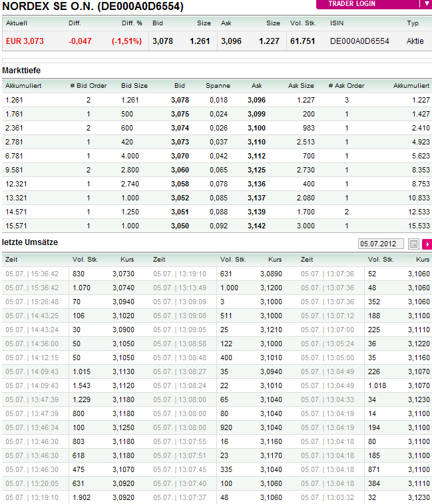The height and width of the screenshot is (504, 432).
Task: Click accumulated ask 15.533
Action: coord(419,226)
